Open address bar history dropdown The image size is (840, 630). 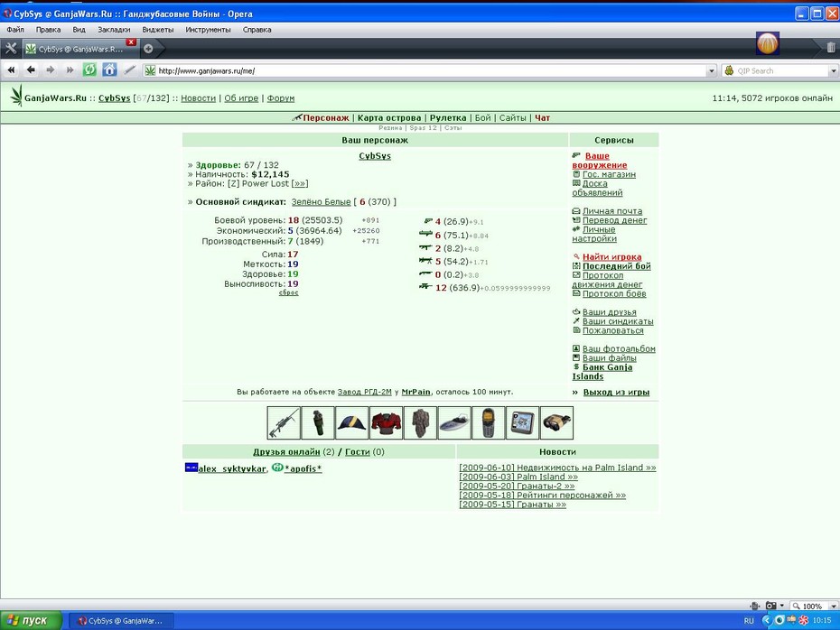click(x=712, y=70)
